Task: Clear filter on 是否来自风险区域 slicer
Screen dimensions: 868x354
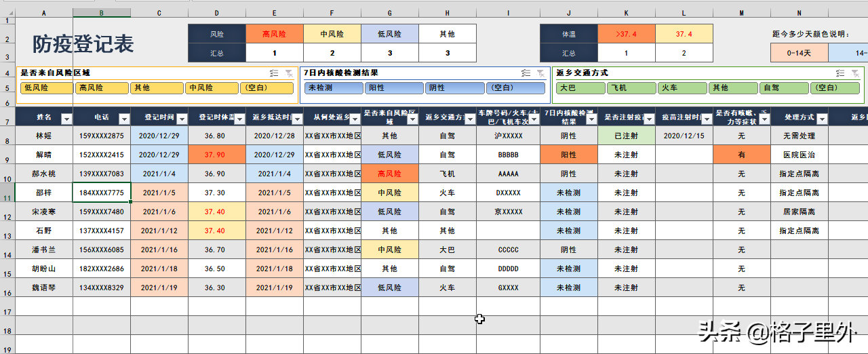Action: (289, 73)
